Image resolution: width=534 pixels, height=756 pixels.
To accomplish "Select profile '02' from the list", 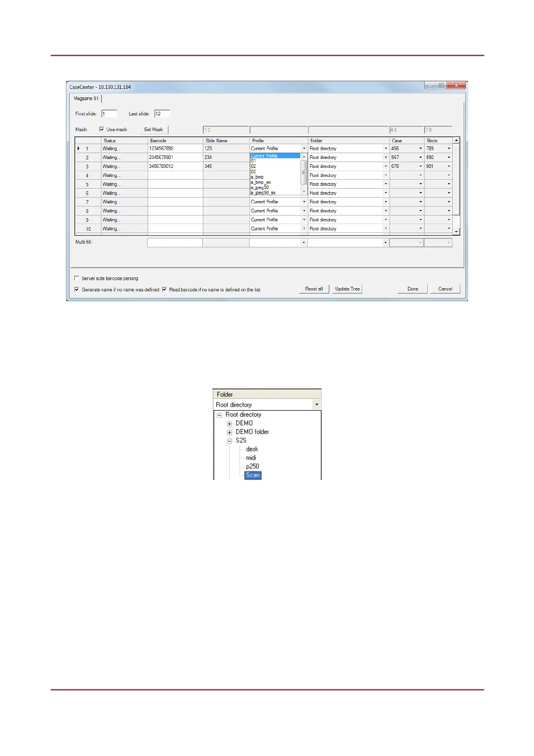I will coord(275,166).
